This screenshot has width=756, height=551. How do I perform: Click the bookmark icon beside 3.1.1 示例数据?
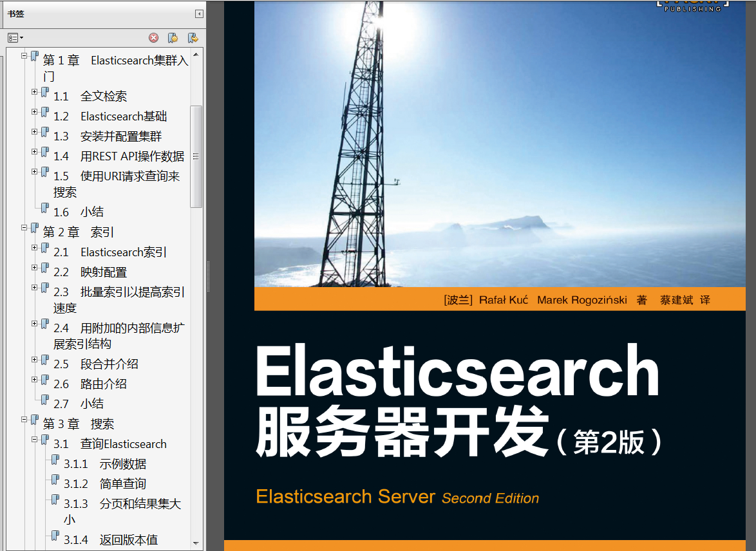(55, 460)
